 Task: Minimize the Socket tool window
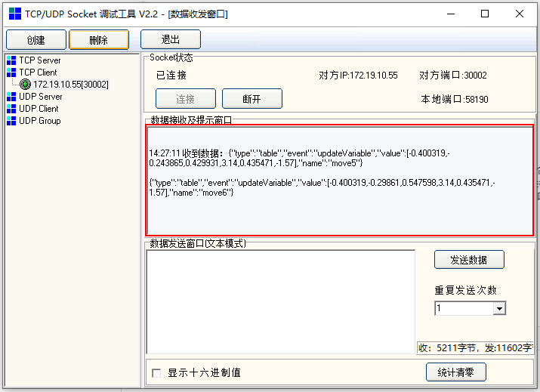(451, 14)
